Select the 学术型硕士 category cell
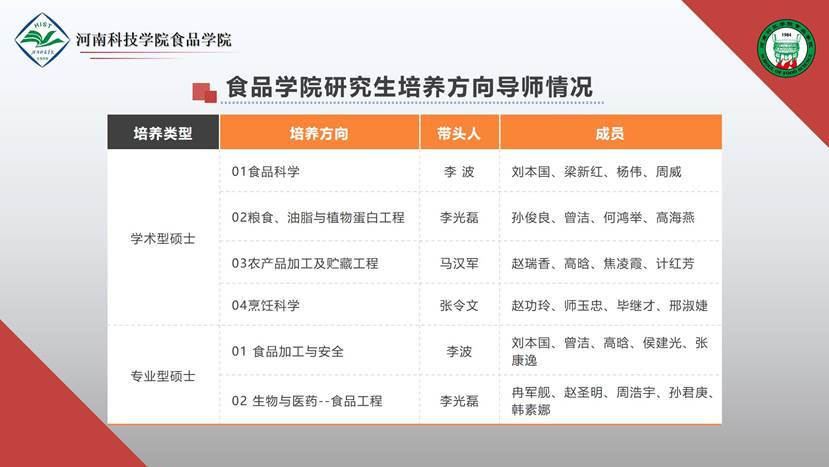This screenshot has height=467, width=829. pos(163,239)
